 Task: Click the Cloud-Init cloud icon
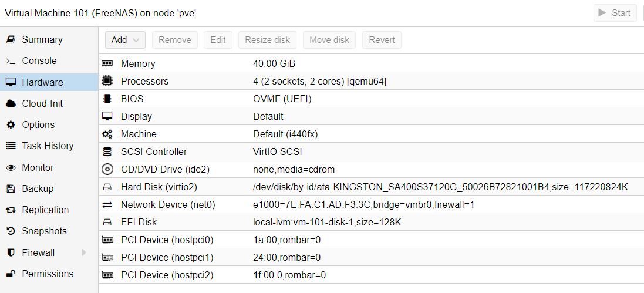pyautogui.click(x=11, y=103)
